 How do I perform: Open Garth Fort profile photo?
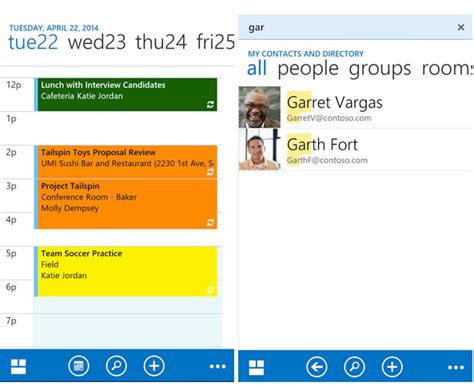click(x=259, y=150)
